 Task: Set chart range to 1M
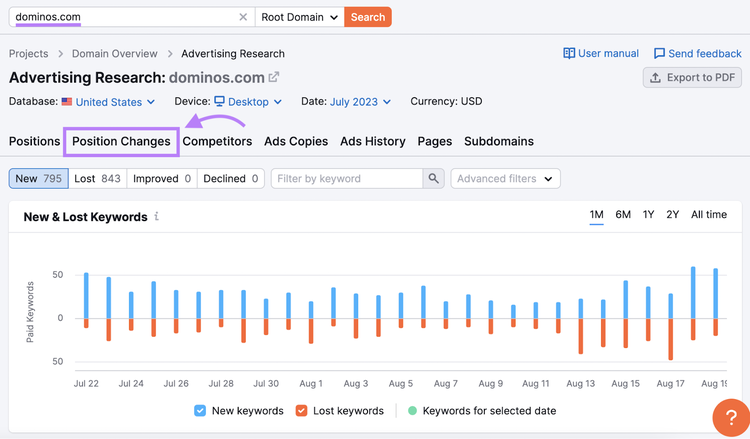pos(596,215)
